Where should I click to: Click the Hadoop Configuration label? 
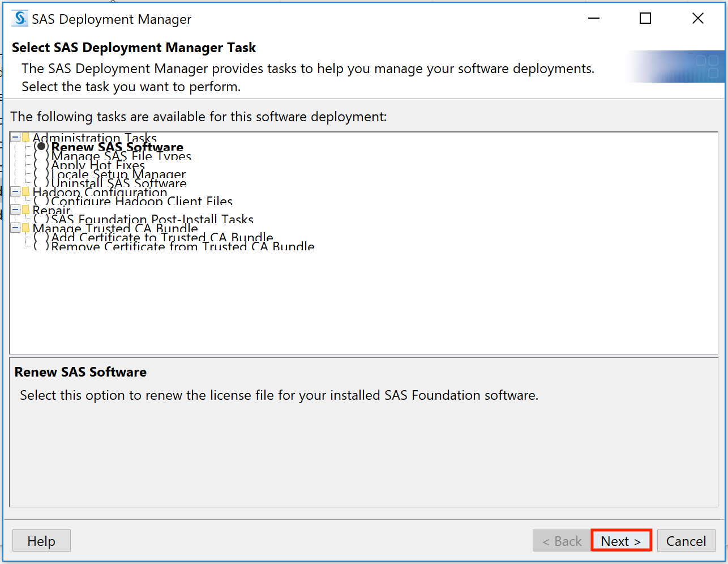(x=100, y=192)
